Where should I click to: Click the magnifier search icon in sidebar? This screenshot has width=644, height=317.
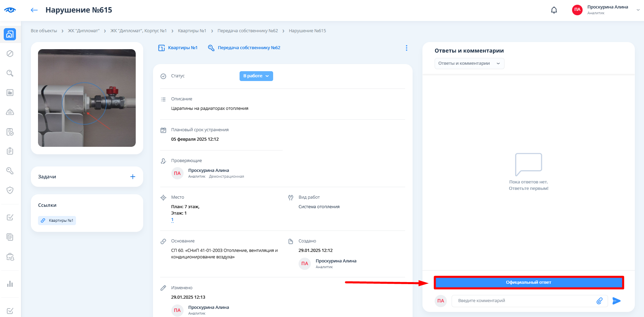(x=10, y=73)
